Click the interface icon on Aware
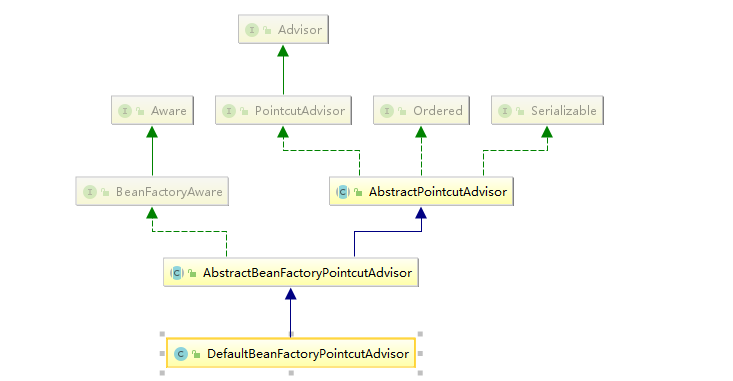This screenshot has height=381, width=733. (125, 111)
